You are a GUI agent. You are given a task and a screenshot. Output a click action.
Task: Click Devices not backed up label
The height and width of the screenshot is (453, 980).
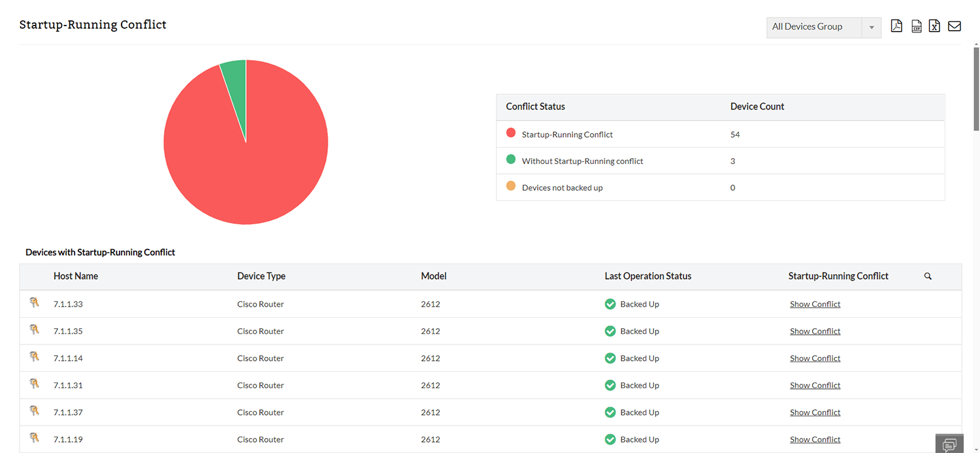tap(563, 188)
